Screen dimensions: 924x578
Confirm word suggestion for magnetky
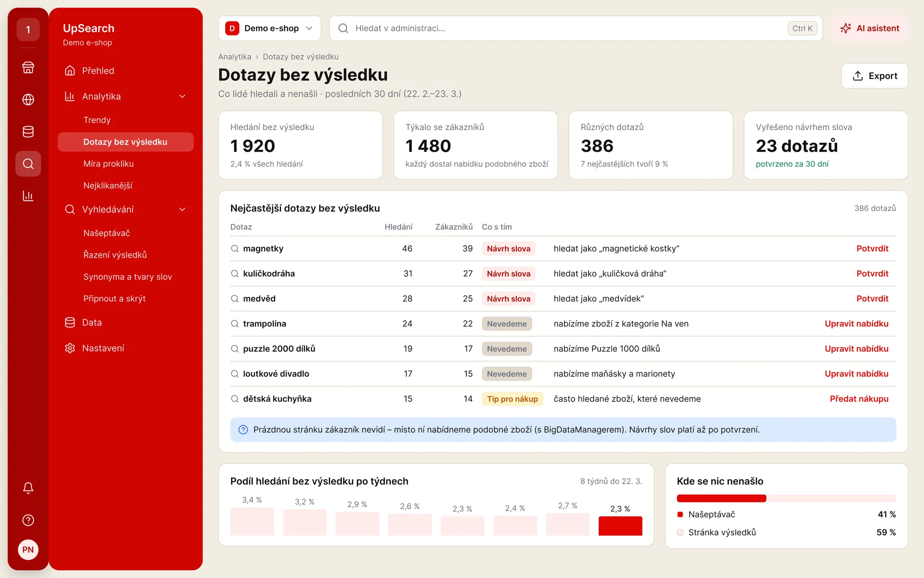[872, 249]
